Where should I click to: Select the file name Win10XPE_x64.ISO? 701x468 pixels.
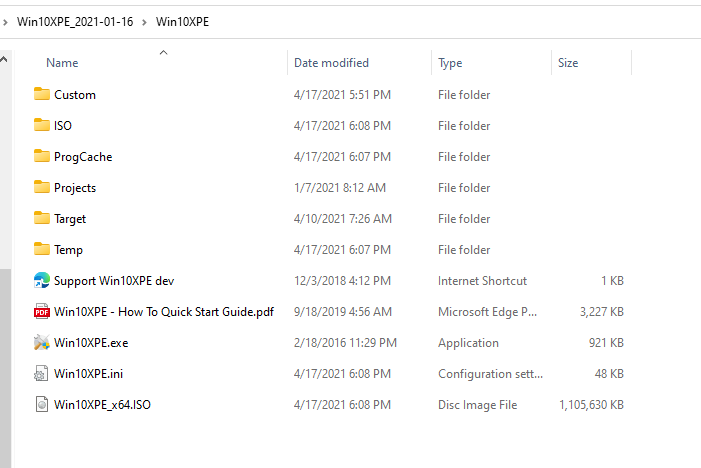coord(102,405)
